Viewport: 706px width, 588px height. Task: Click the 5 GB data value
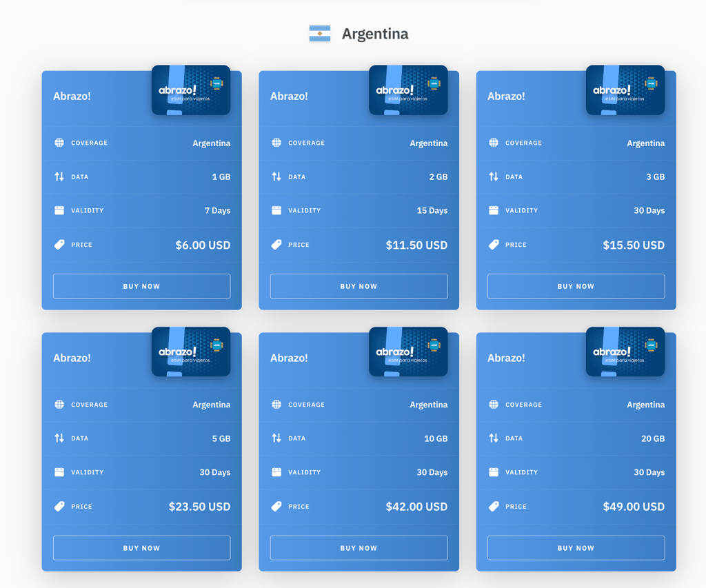221,438
